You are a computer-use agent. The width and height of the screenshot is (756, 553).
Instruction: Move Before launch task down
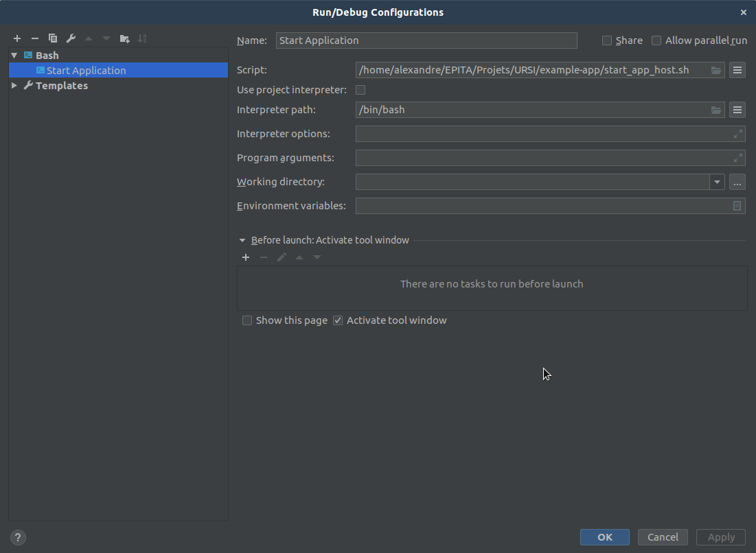click(x=317, y=257)
